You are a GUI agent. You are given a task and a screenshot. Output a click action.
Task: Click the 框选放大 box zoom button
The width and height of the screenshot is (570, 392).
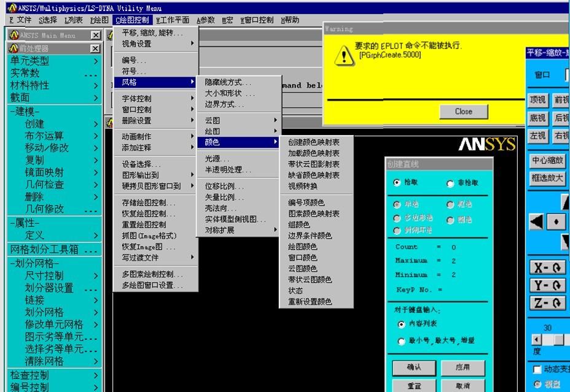click(x=547, y=178)
